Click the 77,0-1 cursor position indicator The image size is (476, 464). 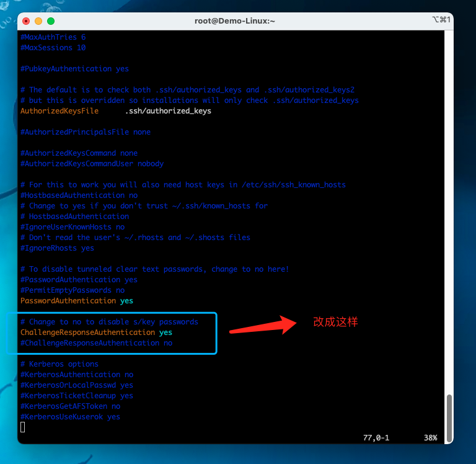[376, 438]
